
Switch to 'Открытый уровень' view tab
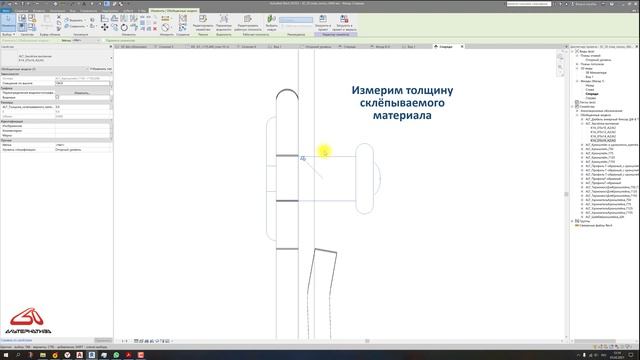(318, 47)
